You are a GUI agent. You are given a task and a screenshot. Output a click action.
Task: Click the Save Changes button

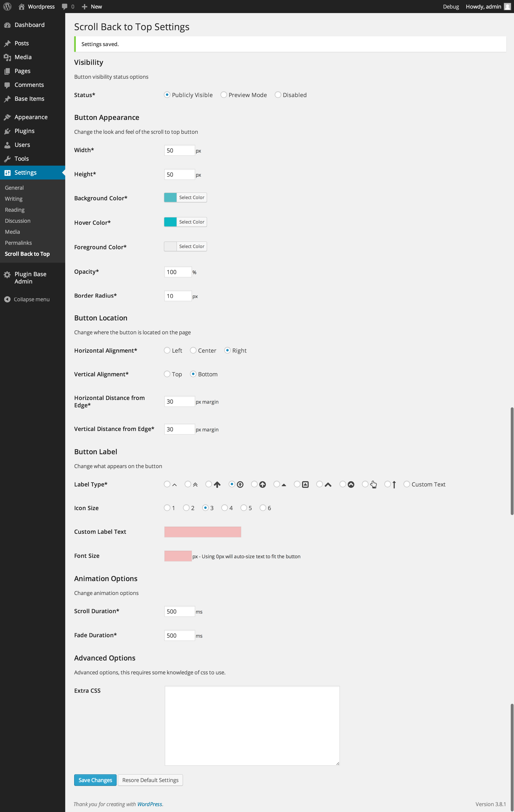(x=95, y=780)
